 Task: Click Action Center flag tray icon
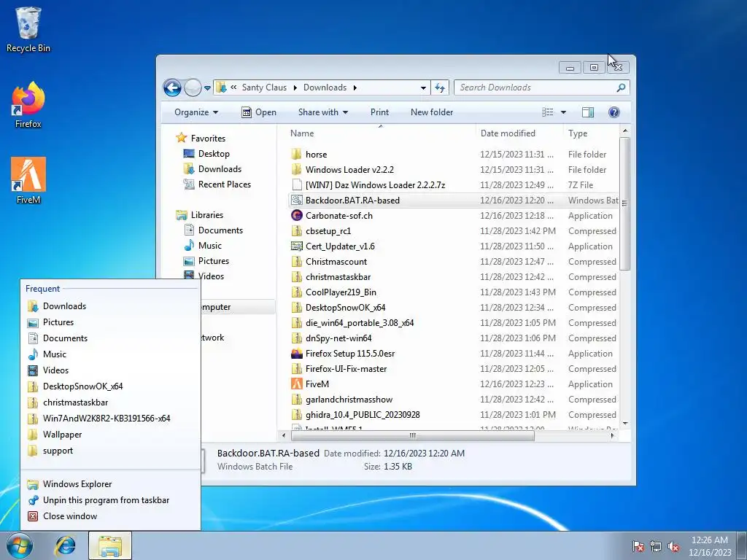(638, 546)
